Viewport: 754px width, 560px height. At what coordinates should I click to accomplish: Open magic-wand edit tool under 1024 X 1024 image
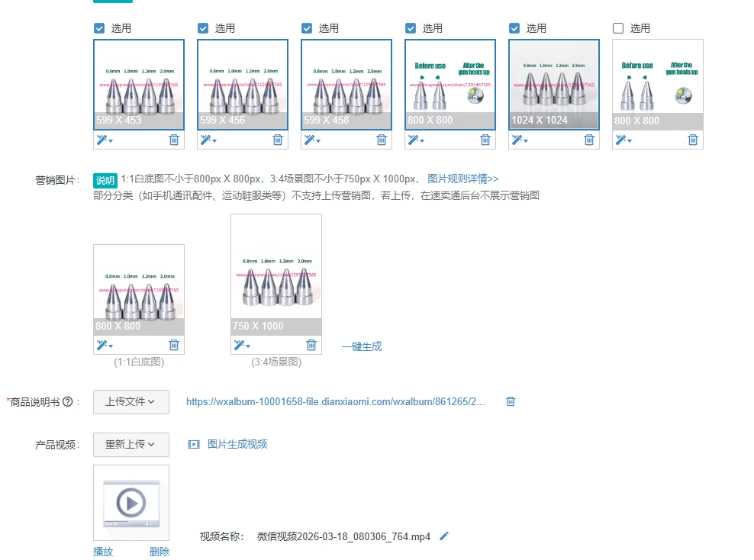[520, 140]
